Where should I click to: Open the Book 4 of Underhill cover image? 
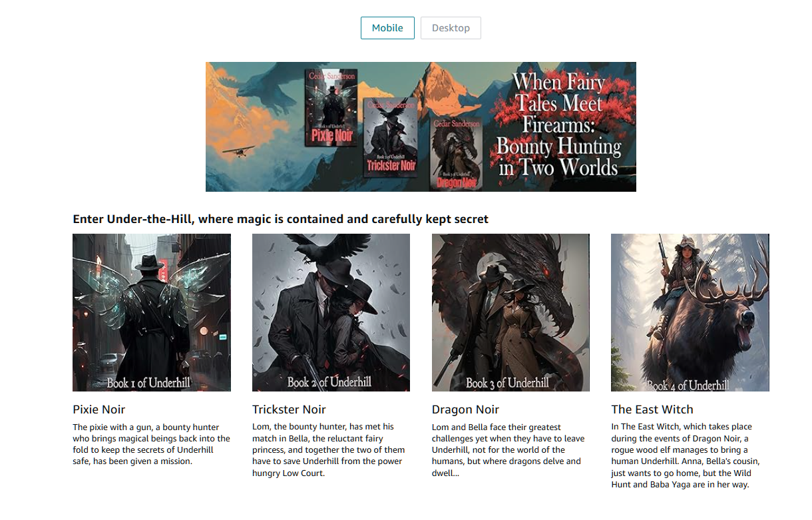click(x=690, y=312)
